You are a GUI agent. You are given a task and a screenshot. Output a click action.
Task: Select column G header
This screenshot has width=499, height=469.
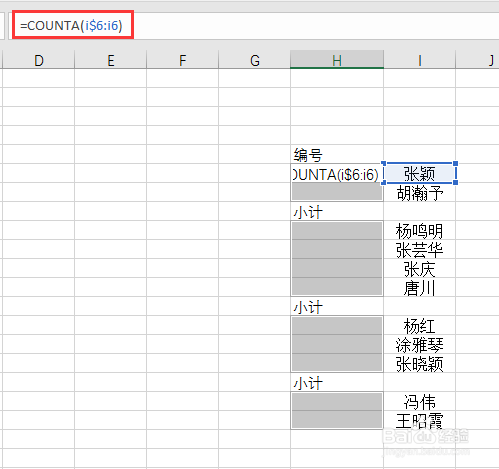(255, 60)
